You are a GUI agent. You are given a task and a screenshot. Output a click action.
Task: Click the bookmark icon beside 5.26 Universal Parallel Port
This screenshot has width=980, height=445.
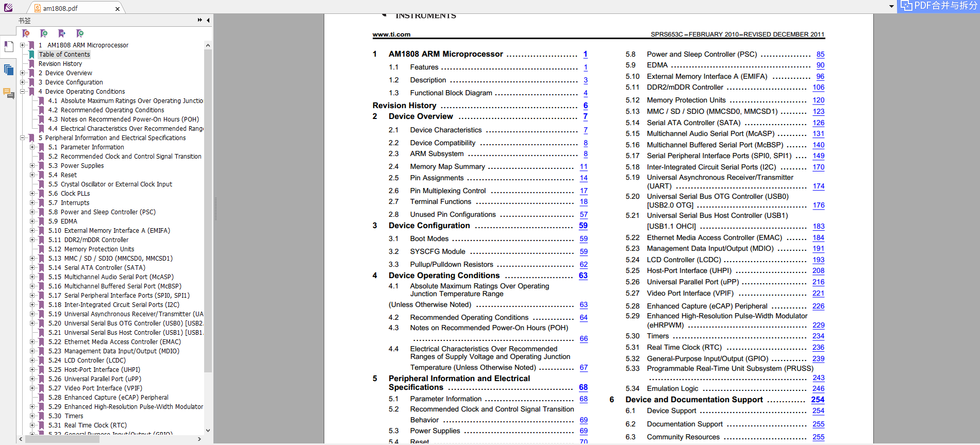(x=41, y=379)
